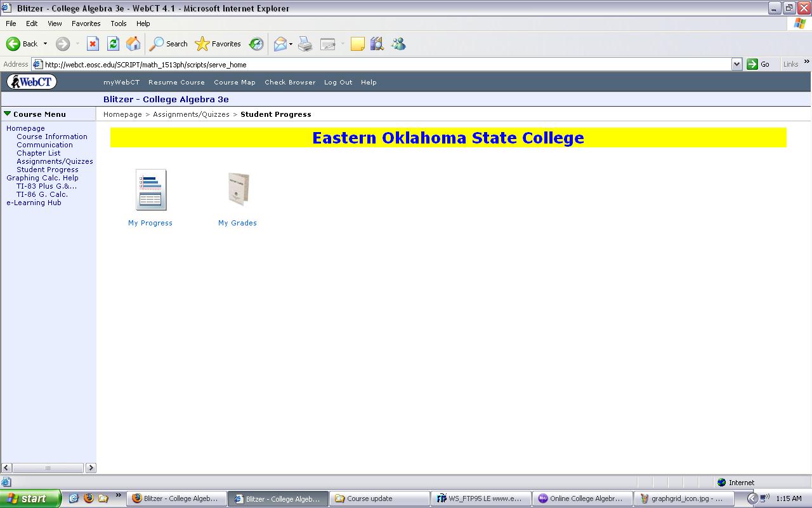Click the yellow note Discuss icon
The image size is (812, 508).
(x=358, y=44)
